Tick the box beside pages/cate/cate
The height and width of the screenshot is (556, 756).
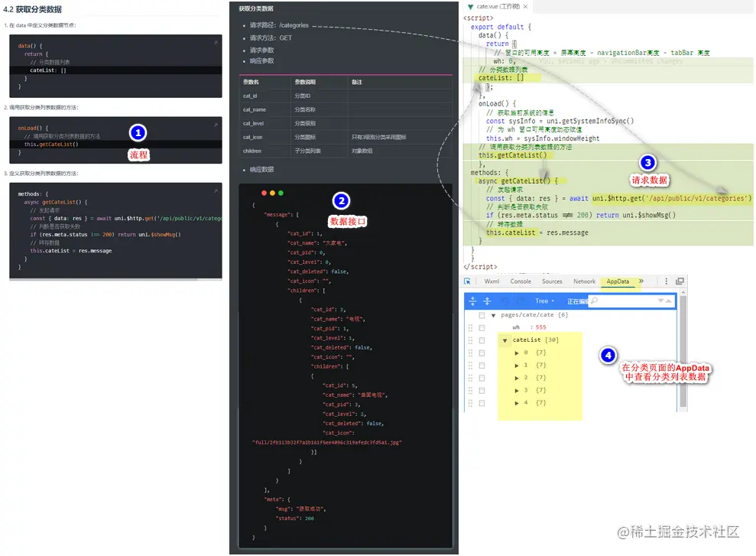[482, 315]
